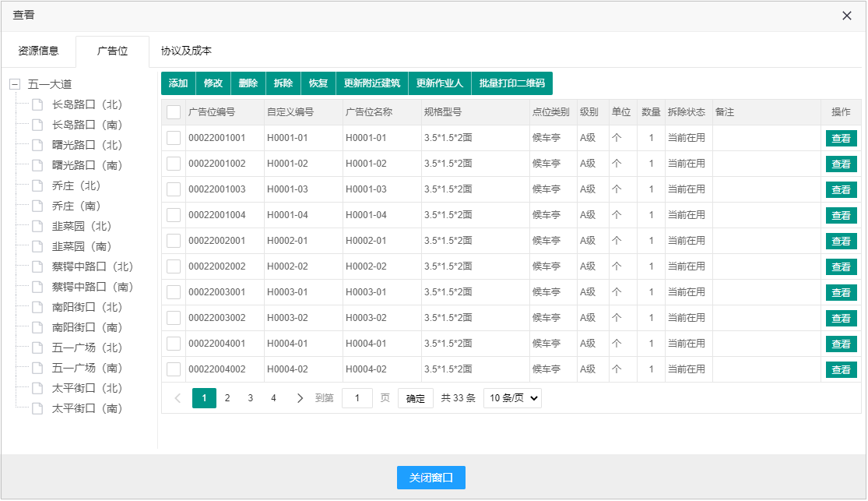Click the 删除 toolbar button

(248, 83)
